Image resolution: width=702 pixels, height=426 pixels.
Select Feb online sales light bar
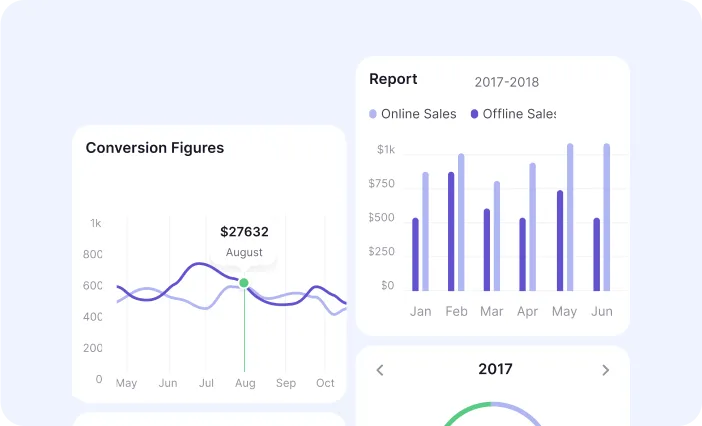pos(461,222)
